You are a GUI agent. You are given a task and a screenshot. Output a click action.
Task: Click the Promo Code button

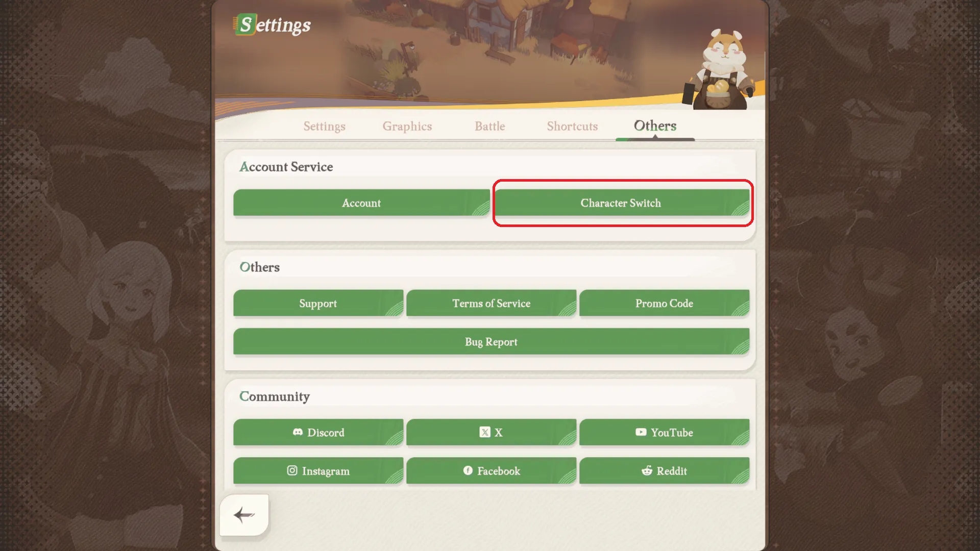tap(665, 303)
